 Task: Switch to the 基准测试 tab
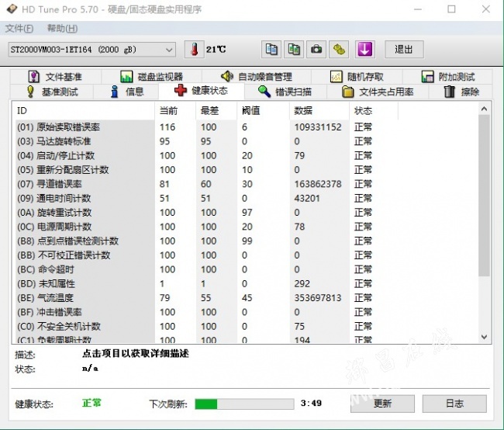(52, 92)
